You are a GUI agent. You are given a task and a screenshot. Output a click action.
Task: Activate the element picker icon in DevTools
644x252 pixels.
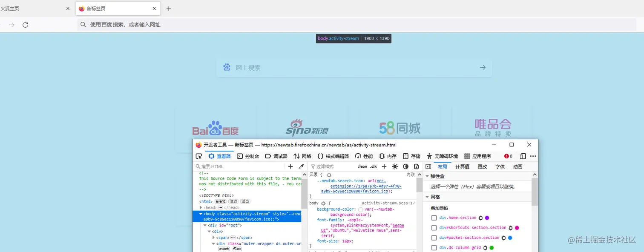pos(198,156)
